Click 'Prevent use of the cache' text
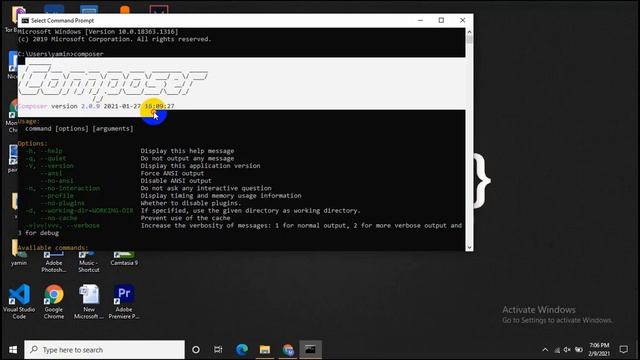 click(x=186, y=218)
